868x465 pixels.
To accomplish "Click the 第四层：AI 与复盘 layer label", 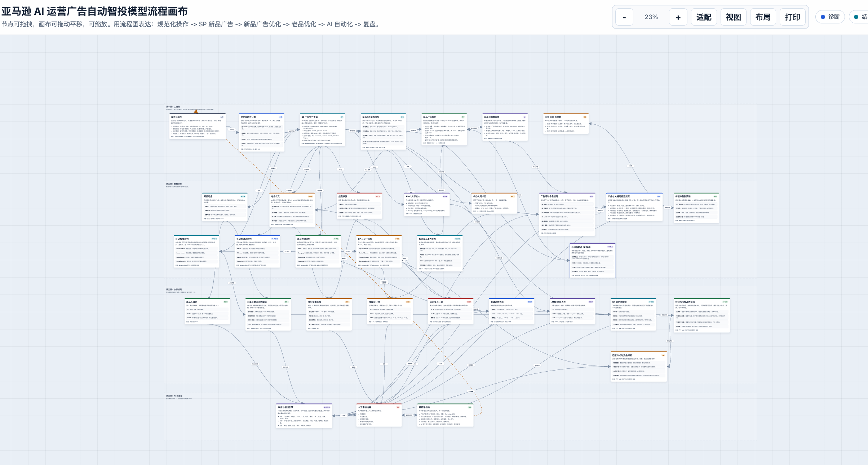I will pos(174,396).
